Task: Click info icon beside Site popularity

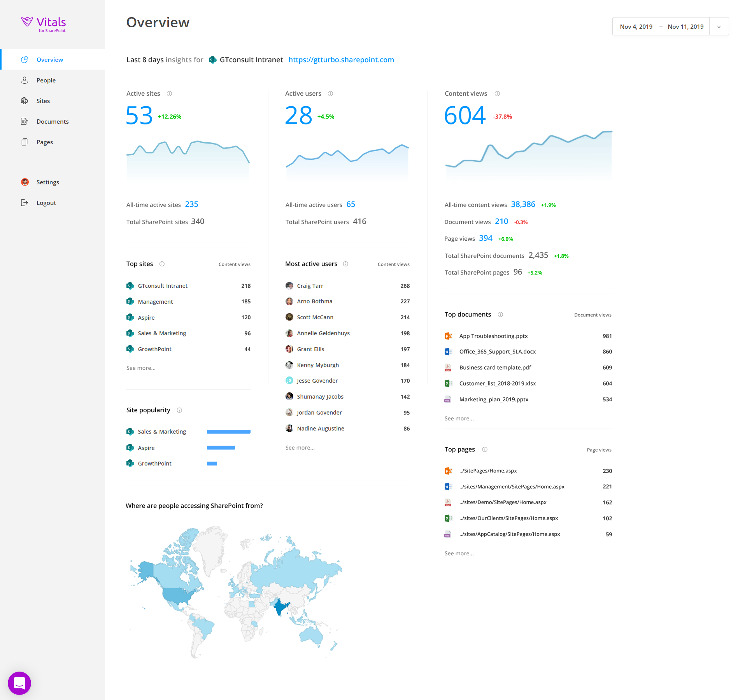Action: point(179,410)
